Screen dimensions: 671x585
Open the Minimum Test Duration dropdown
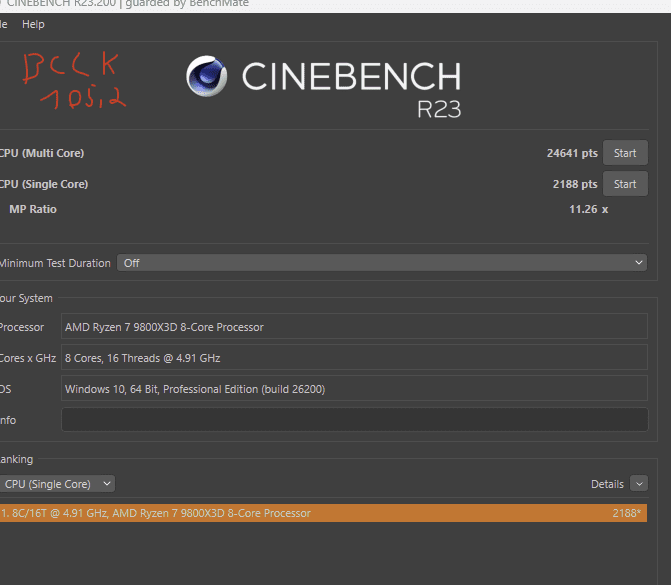click(x=382, y=263)
